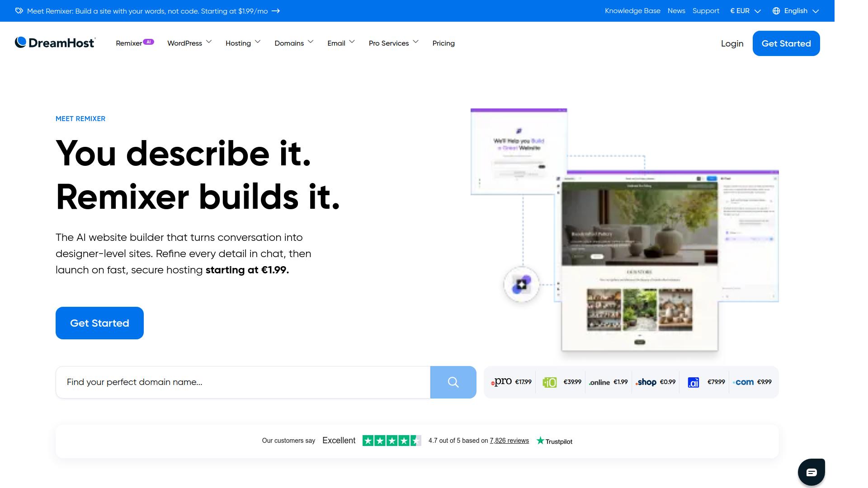Open the Remixer nav item

[x=129, y=43]
